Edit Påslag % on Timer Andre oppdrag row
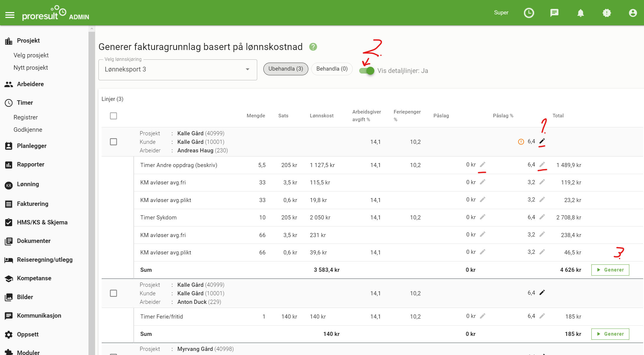Viewport: 644px width, 355px height. 542,165
